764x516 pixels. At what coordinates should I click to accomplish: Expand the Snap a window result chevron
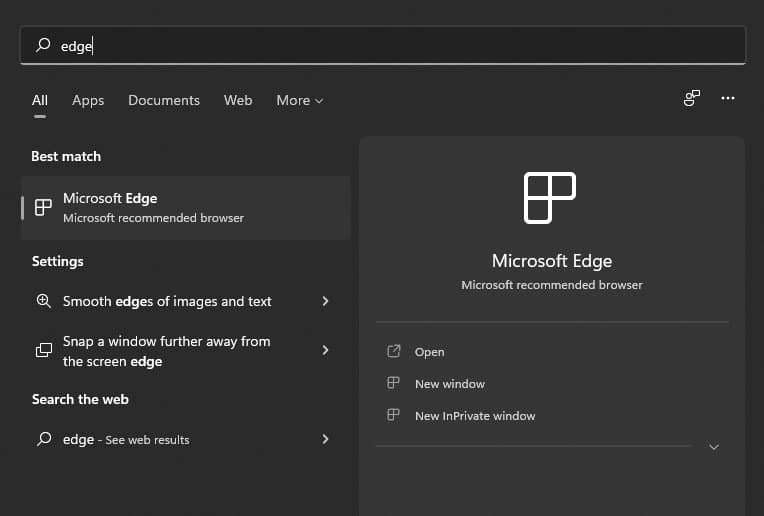[326, 350]
